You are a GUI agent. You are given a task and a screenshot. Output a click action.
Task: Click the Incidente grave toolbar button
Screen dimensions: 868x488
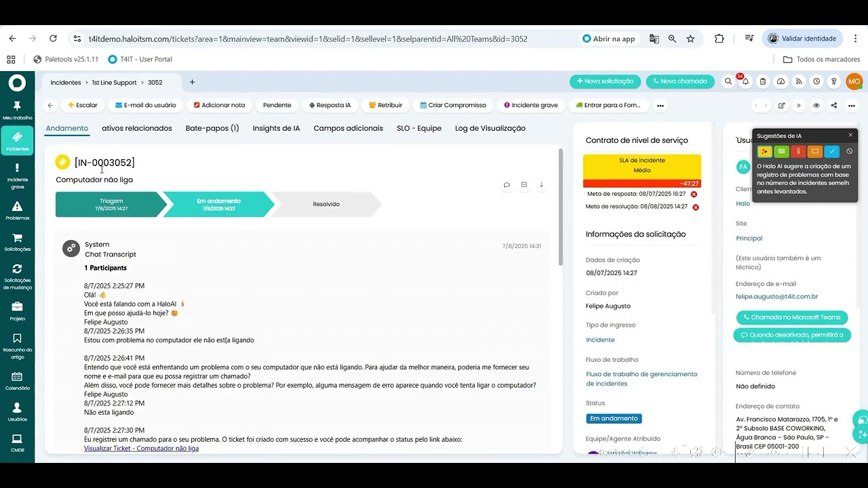click(x=531, y=106)
